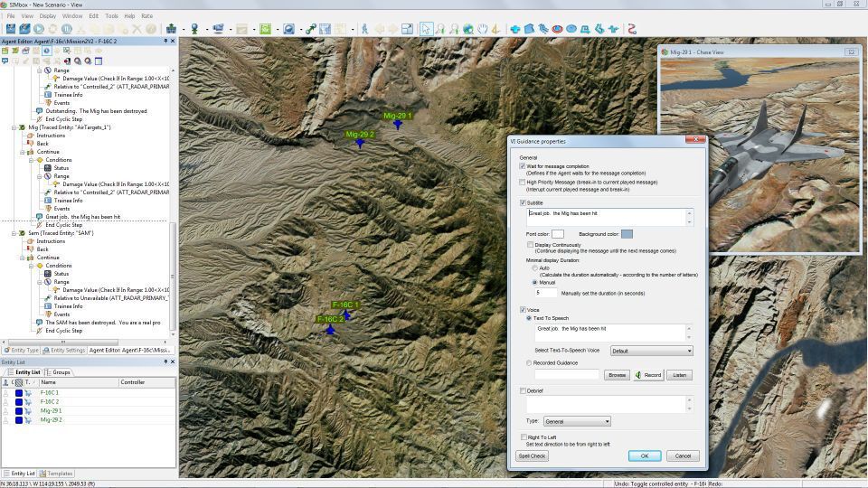Click the Mig-29 1 aircraft on map

click(x=398, y=126)
